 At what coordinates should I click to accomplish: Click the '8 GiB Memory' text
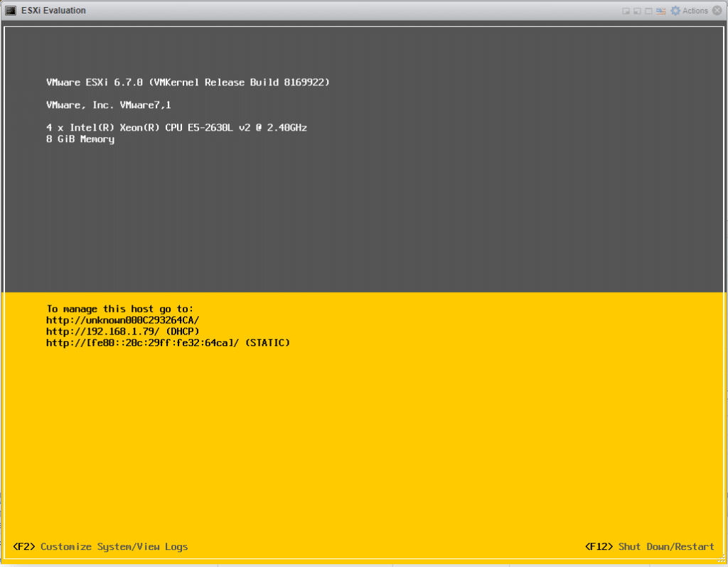point(80,139)
